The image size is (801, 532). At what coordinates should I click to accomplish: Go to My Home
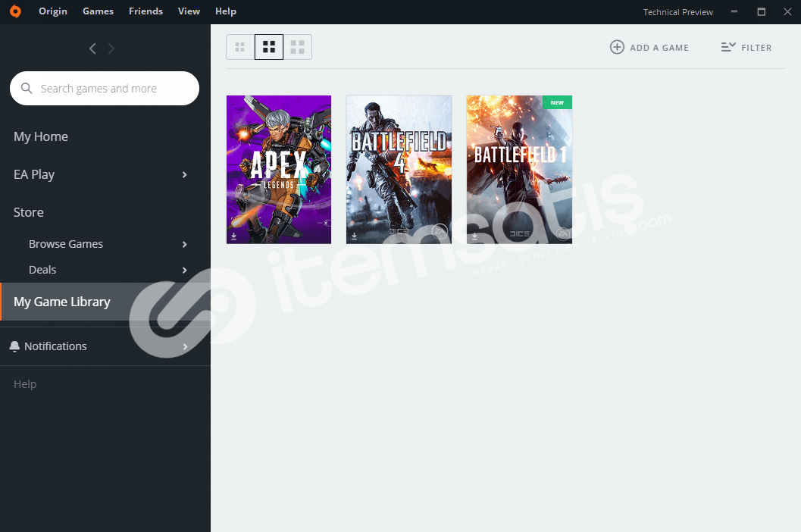[41, 136]
